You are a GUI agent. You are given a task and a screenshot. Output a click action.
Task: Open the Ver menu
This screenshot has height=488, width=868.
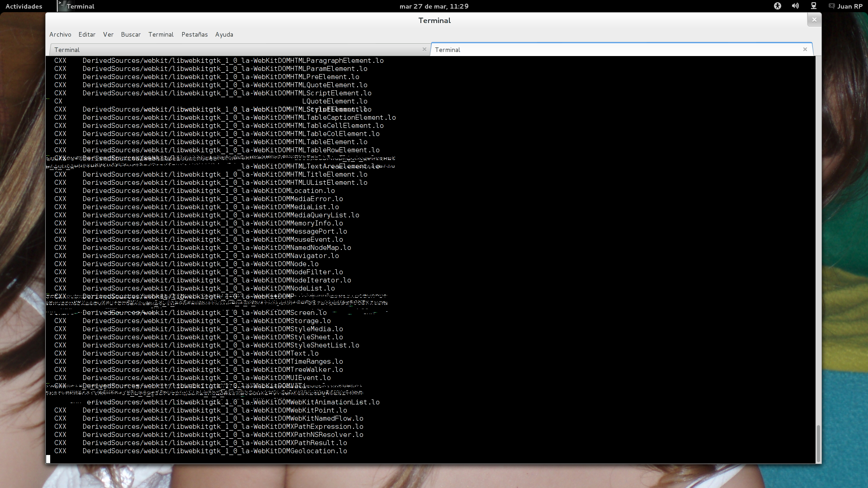click(x=108, y=34)
